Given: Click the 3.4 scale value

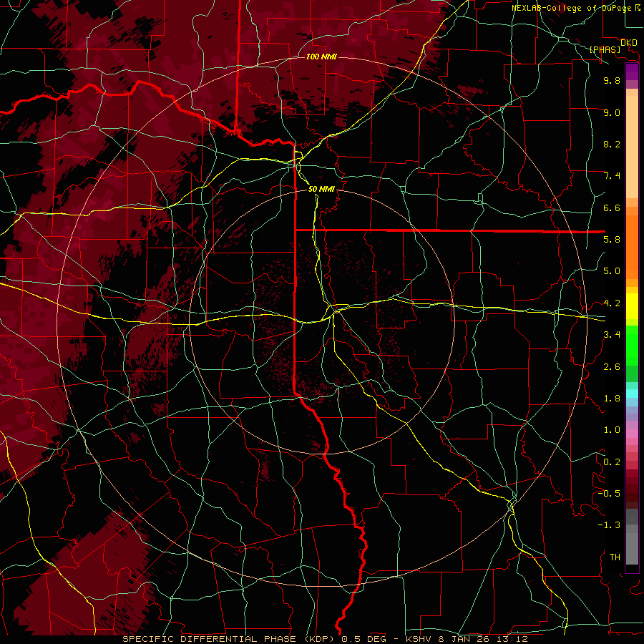Looking at the screenshot, I should click(x=612, y=335).
